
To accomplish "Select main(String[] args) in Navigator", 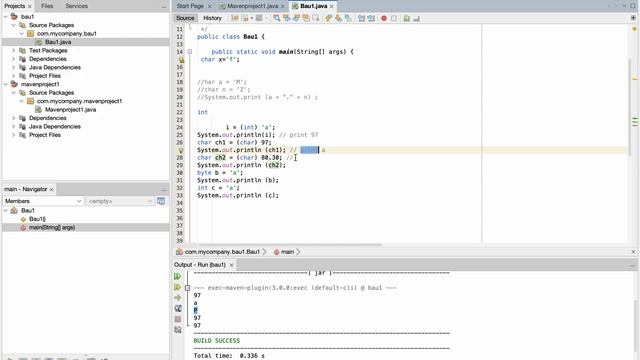I will click(x=52, y=227).
